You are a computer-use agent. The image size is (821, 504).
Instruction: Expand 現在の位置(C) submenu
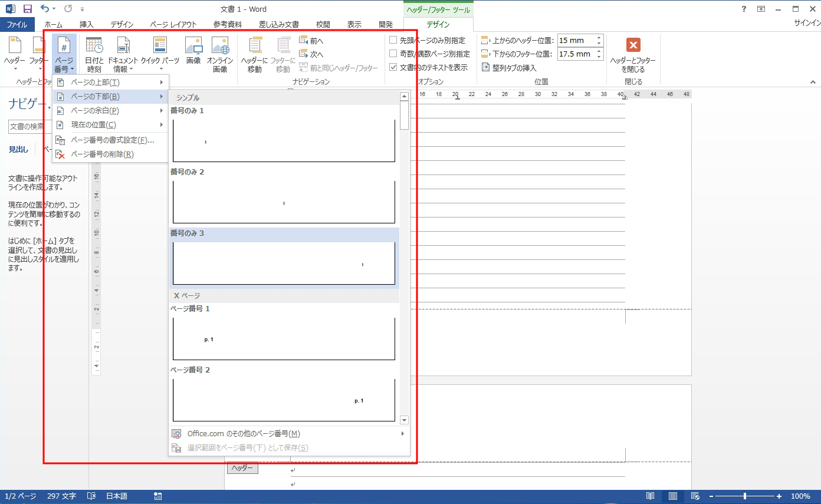tap(110, 124)
